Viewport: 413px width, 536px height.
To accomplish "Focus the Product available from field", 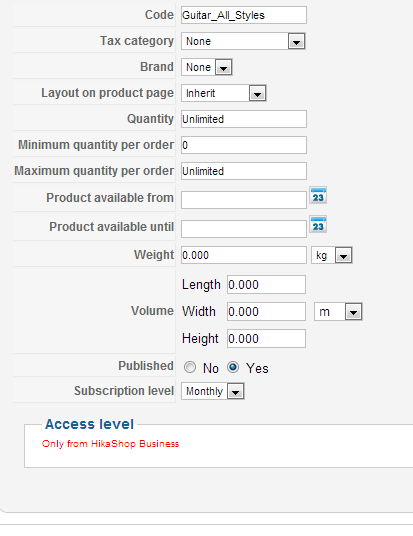I will coord(244,200).
